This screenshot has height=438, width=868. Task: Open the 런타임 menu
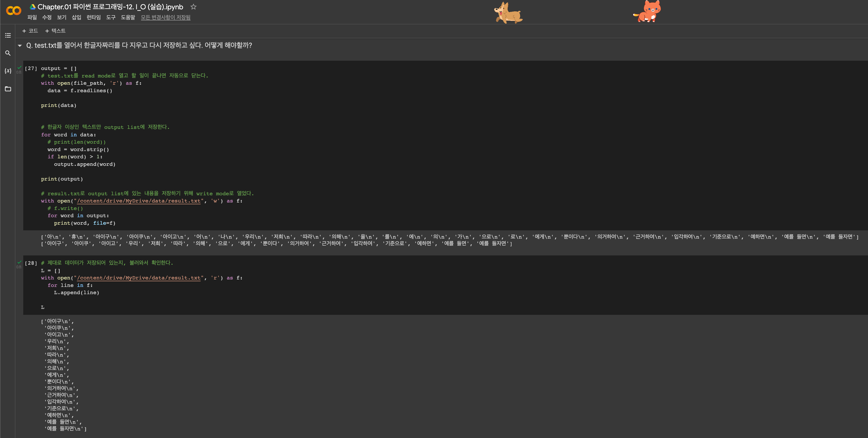(x=93, y=17)
